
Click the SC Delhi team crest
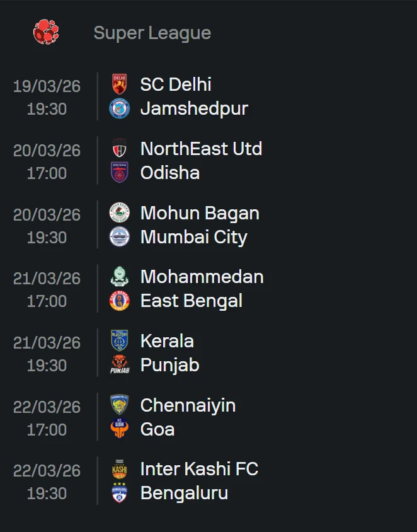pos(119,84)
